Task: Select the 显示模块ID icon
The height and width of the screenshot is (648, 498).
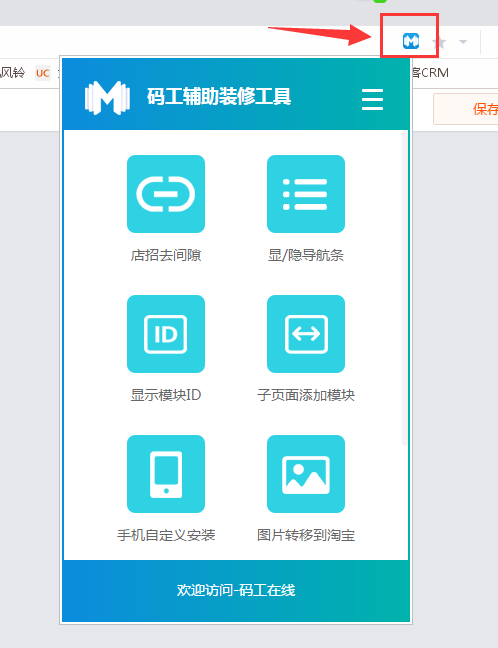Action: point(166,334)
